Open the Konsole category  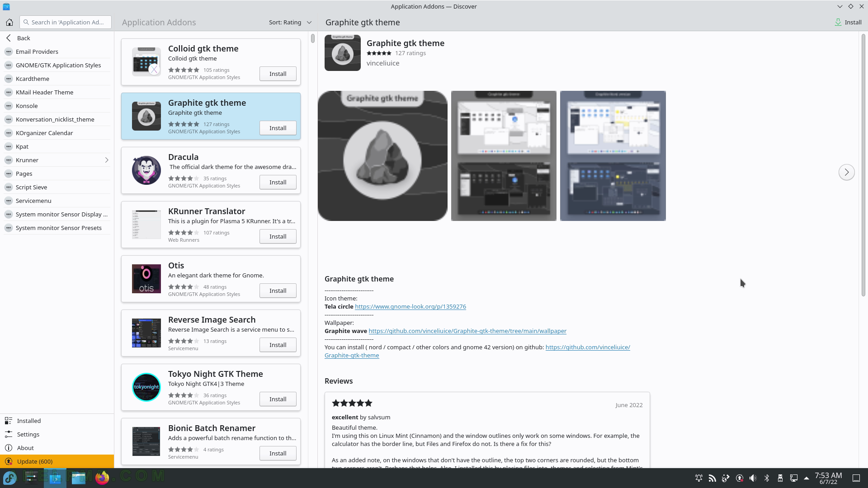point(57,106)
